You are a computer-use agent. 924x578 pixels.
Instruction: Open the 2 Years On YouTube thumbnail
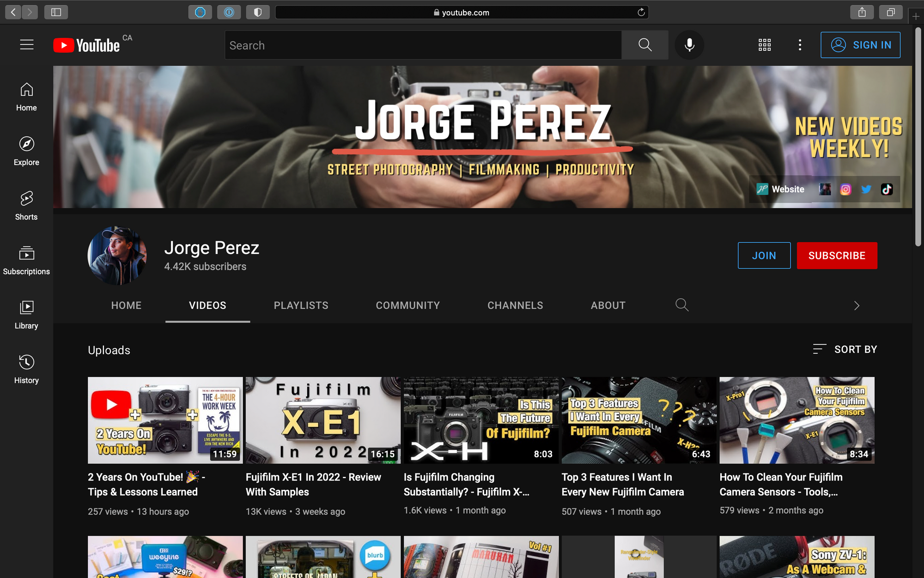(x=165, y=420)
